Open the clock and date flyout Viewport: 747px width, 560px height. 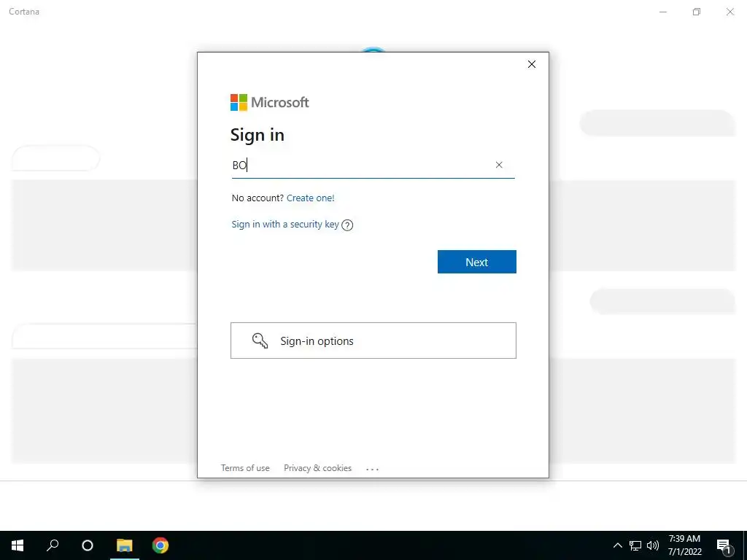pyautogui.click(x=684, y=545)
